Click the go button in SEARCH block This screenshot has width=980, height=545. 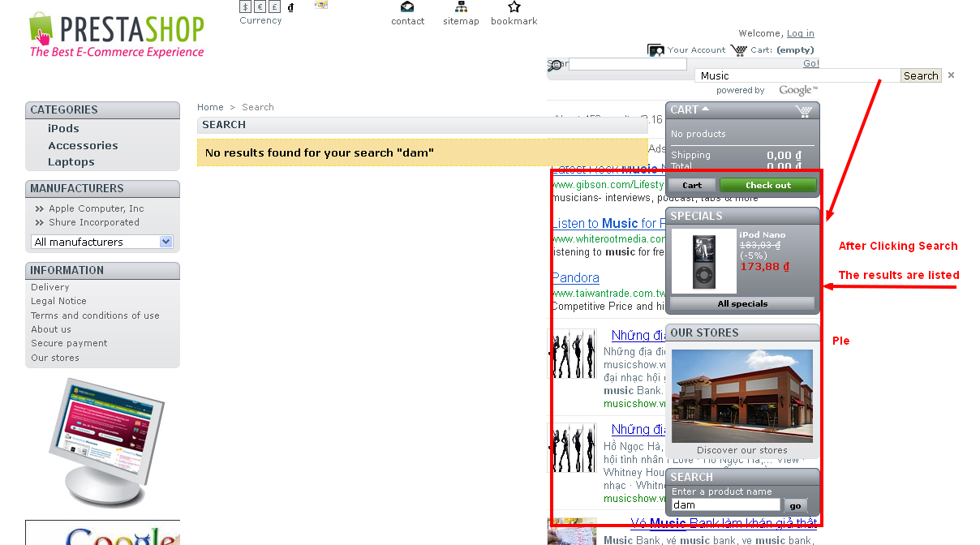tap(796, 505)
